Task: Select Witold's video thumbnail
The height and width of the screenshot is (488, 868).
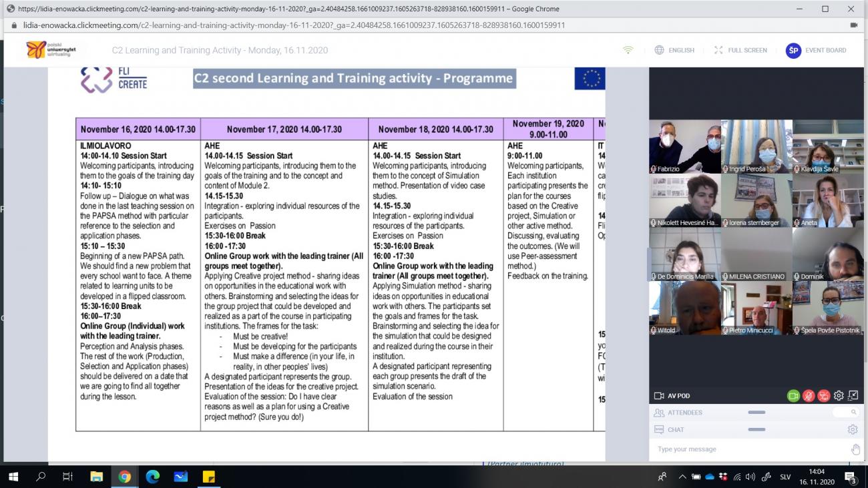Action: [684, 308]
